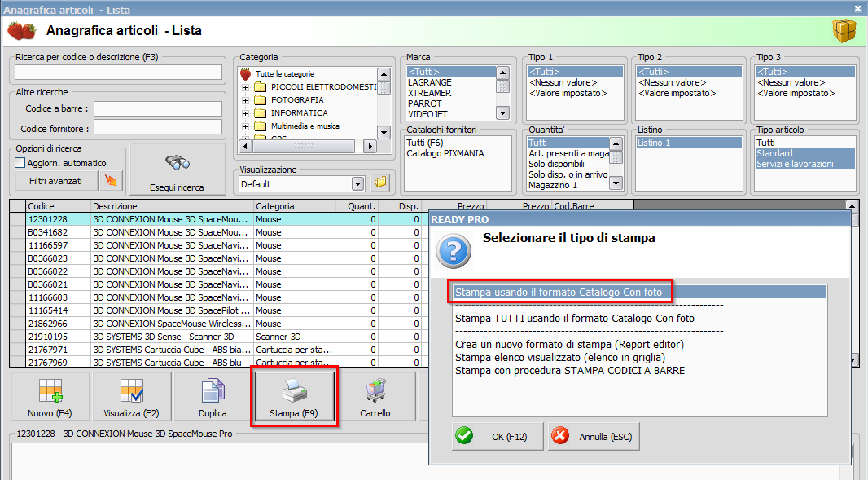868x480 pixels.
Task: Choose 'Stampa TUTTI usando il formato Catalogo Con foto'
Action: click(575, 318)
